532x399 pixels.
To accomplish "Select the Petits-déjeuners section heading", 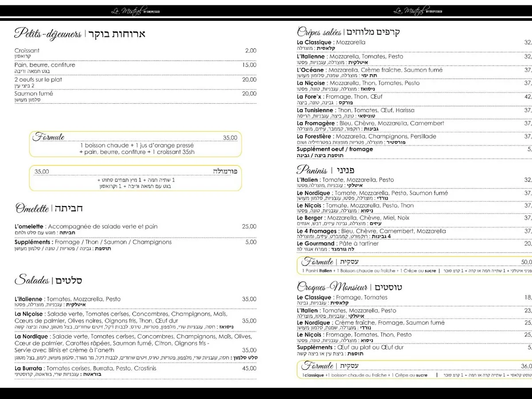I will pyautogui.click(x=48, y=34).
